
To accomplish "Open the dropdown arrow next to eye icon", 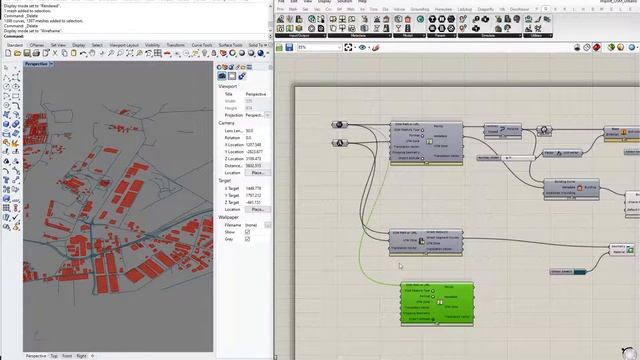I will click(x=369, y=48).
